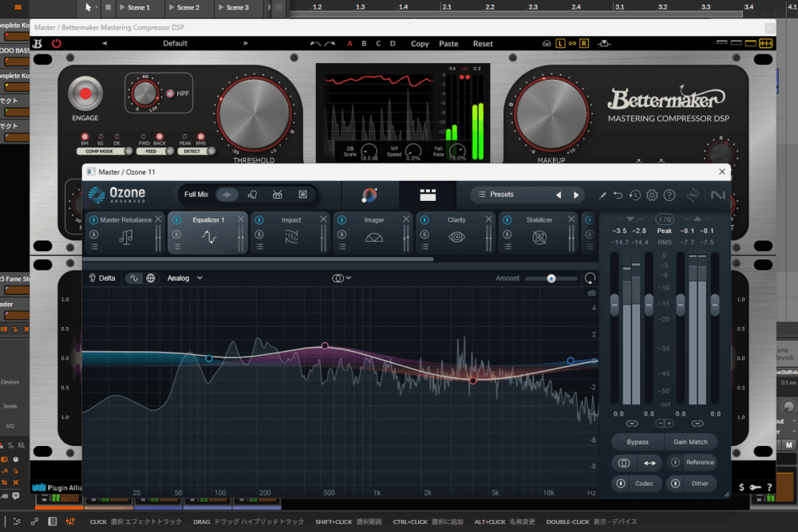Click the Ozone swap arrows icon

[650, 463]
